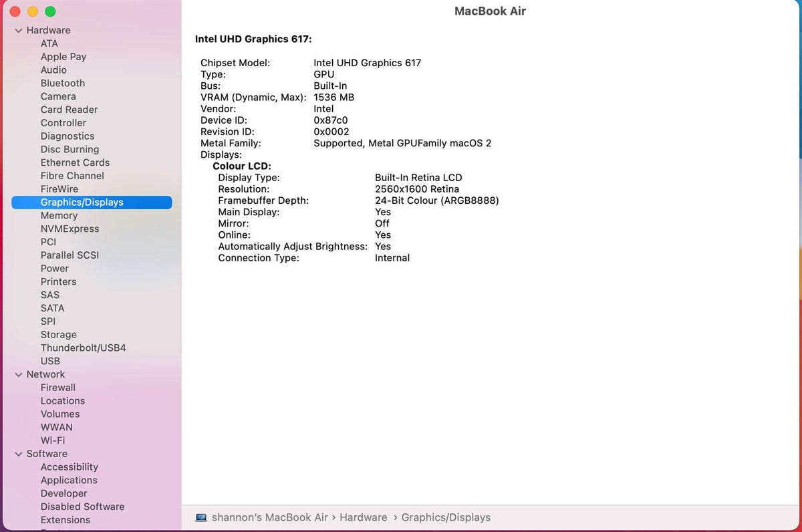
Task: View Audio hardware details
Action: pyautogui.click(x=53, y=70)
